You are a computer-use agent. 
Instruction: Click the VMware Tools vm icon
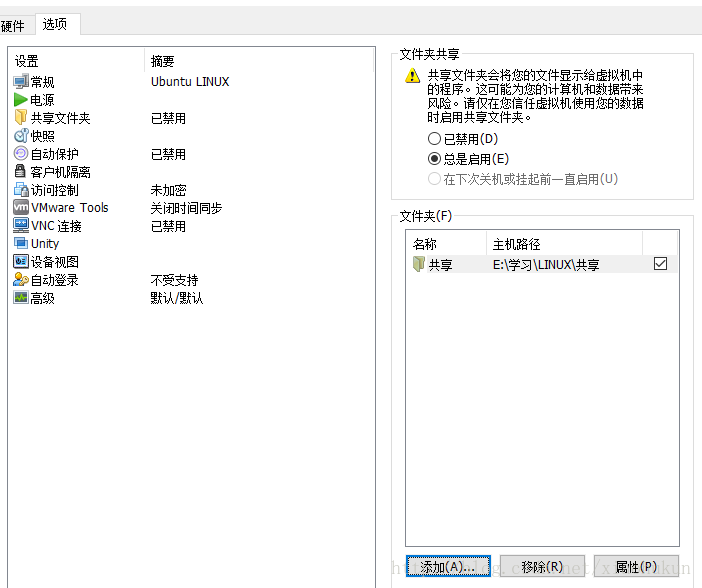21,207
